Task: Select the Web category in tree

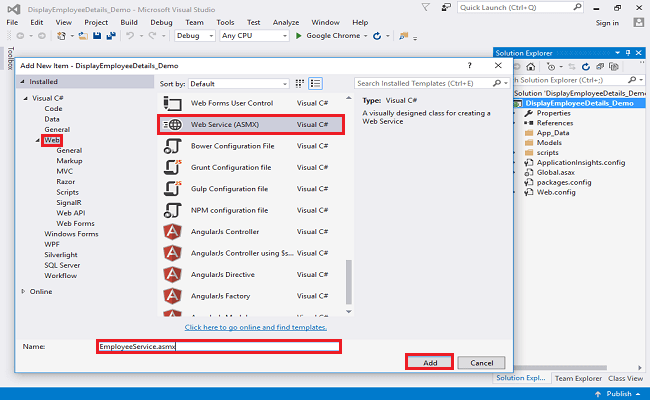Action: [52, 140]
